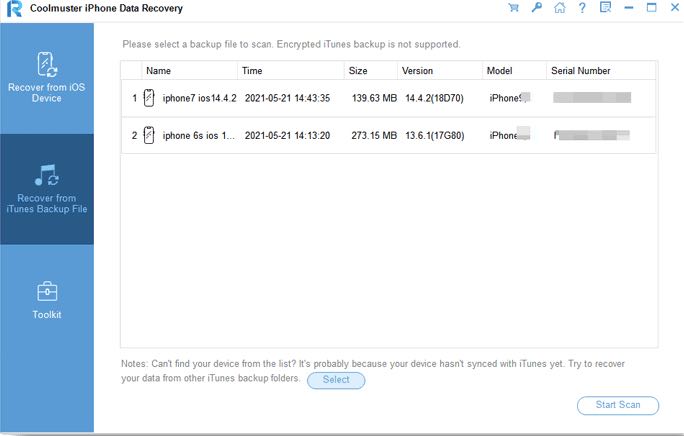Select backup named iphone 6s ios 1...

pyautogui.click(x=198, y=136)
